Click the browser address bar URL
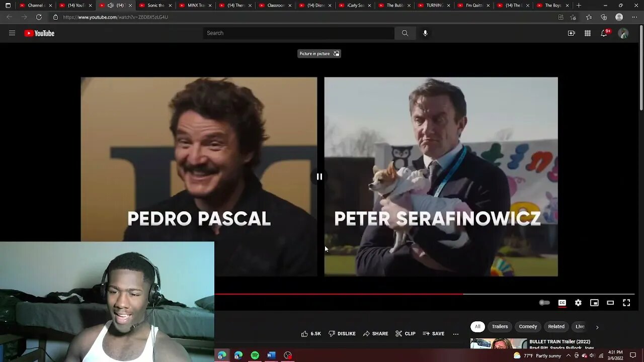644x362 pixels. point(116,17)
